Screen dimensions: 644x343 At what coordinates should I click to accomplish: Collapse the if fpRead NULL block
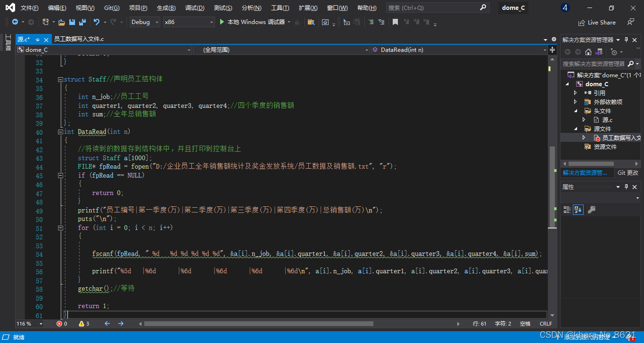[x=60, y=175]
